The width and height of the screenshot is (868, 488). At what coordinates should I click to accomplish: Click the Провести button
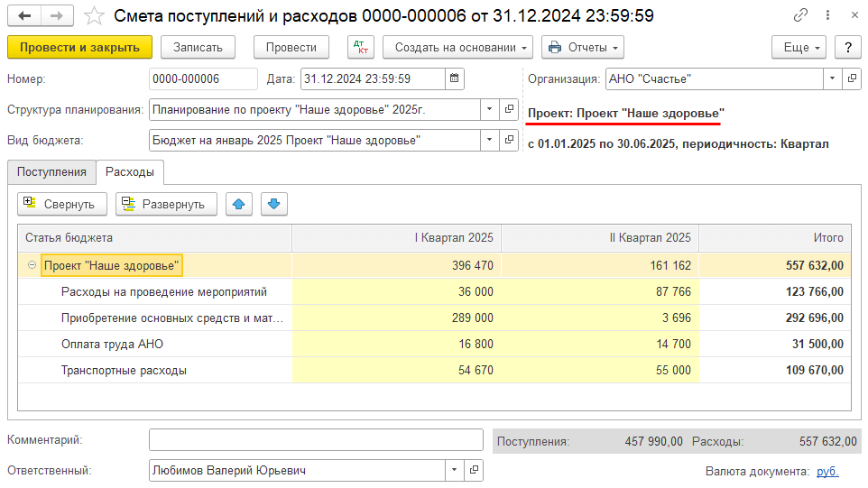point(291,48)
